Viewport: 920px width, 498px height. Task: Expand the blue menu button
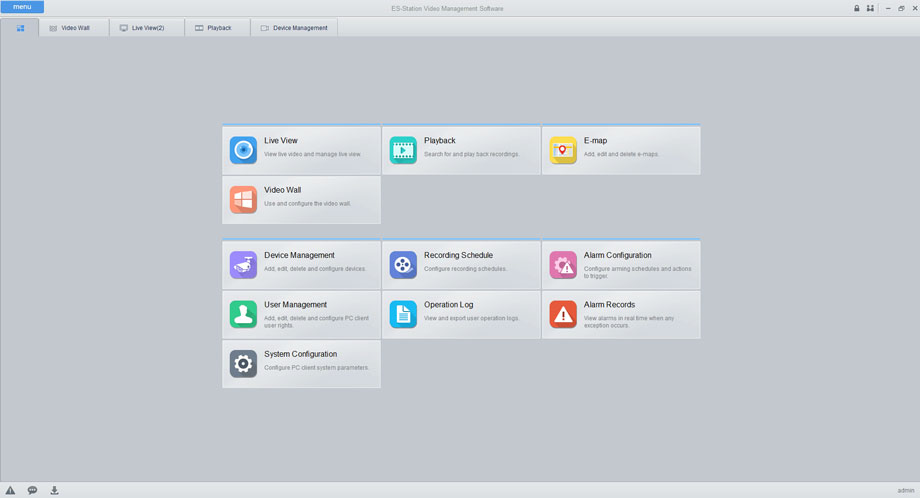coord(22,7)
